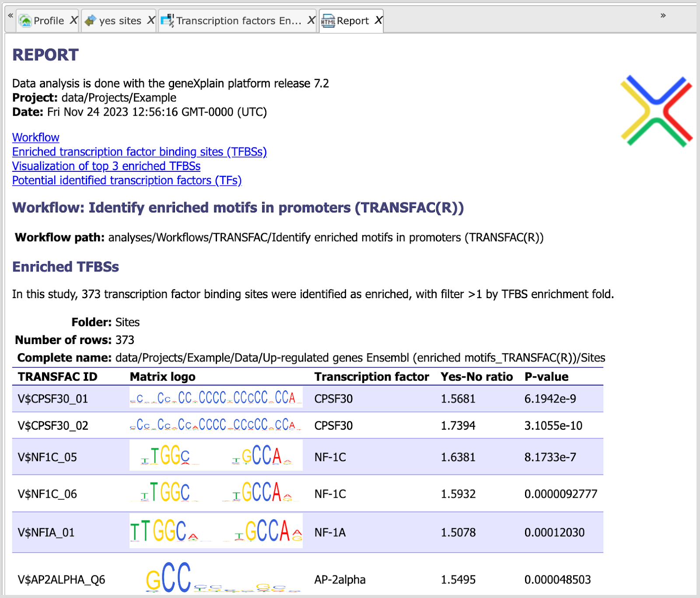The width and height of the screenshot is (700, 598).
Task: Open Potential identified transcription factors link
Action: point(127,181)
